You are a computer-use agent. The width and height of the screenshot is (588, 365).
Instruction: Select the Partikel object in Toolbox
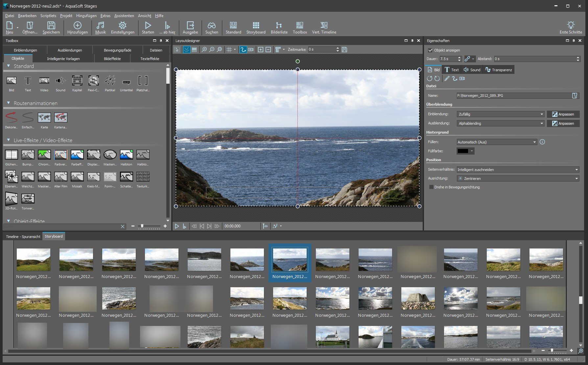[x=110, y=81]
